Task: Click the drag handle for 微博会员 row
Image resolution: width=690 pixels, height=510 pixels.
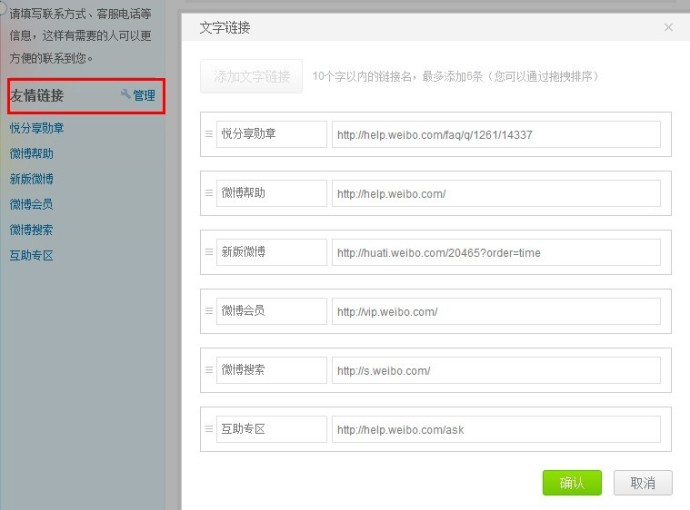Action: [209, 311]
